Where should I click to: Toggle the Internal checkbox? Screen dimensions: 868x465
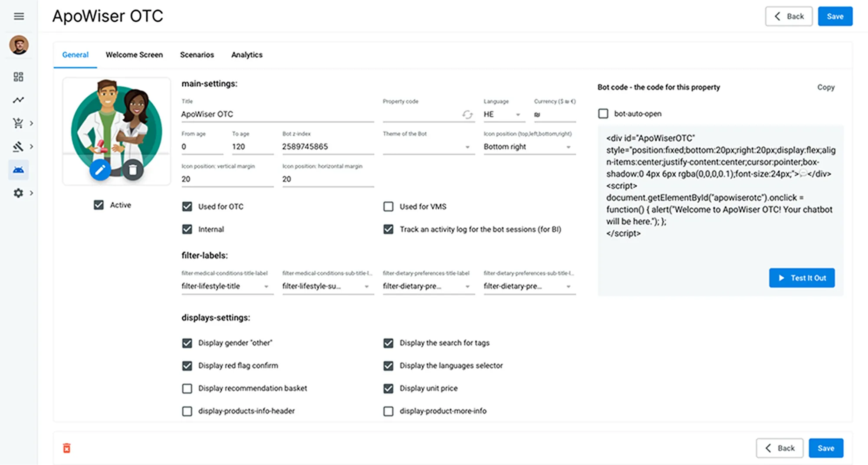pos(187,229)
